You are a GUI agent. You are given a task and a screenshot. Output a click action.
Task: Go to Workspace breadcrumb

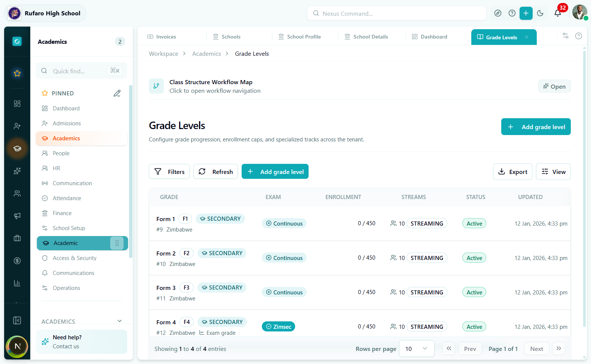pos(163,54)
